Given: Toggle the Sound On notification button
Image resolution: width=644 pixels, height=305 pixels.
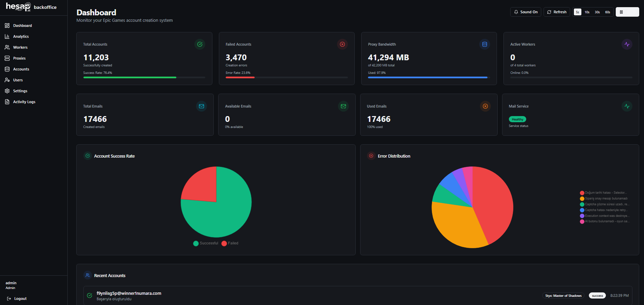Looking at the screenshot, I should (526, 12).
